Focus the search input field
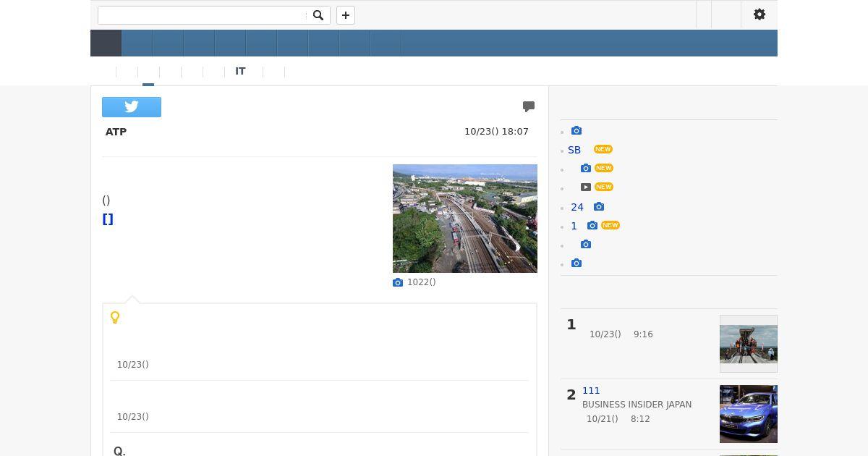Screen dimensions: 868x456 (x=203, y=15)
